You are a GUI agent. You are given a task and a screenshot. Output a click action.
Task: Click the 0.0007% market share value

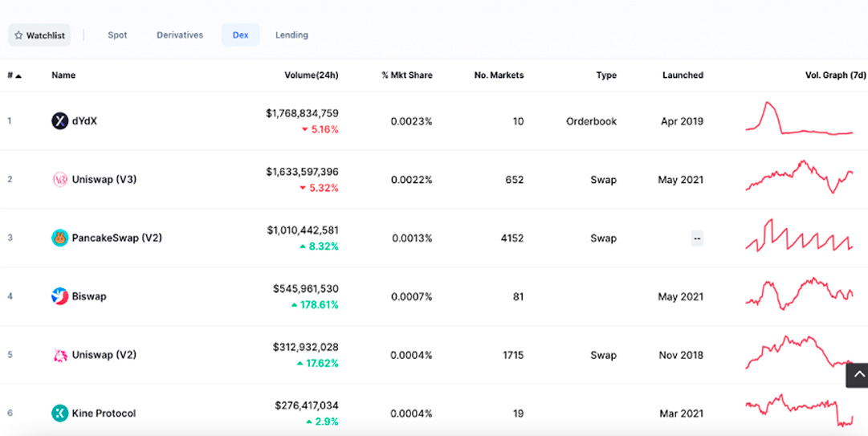coord(411,297)
